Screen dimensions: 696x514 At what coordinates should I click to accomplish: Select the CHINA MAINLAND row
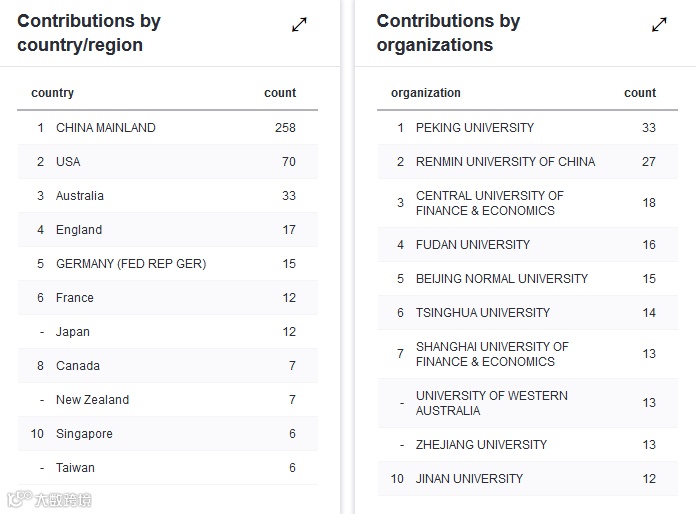[106, 128]
